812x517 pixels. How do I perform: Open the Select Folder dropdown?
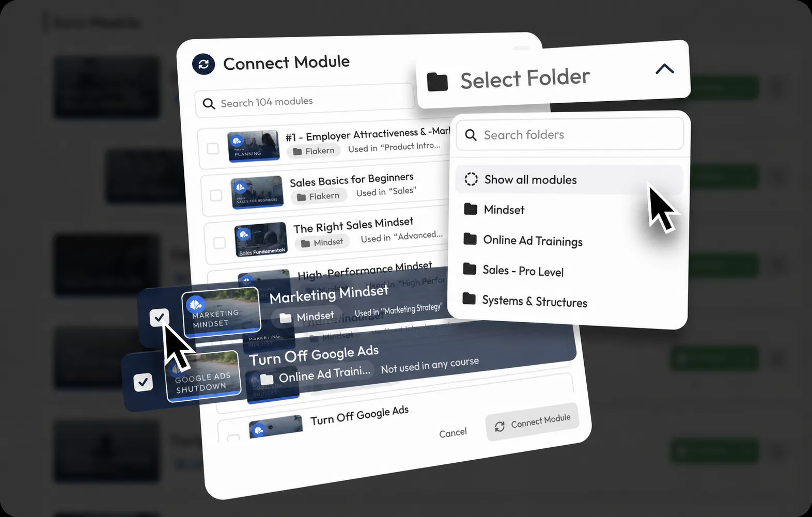[553, 74]
